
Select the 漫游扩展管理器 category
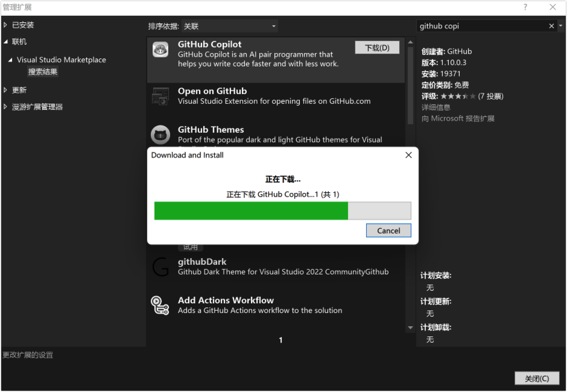(37, 107)
